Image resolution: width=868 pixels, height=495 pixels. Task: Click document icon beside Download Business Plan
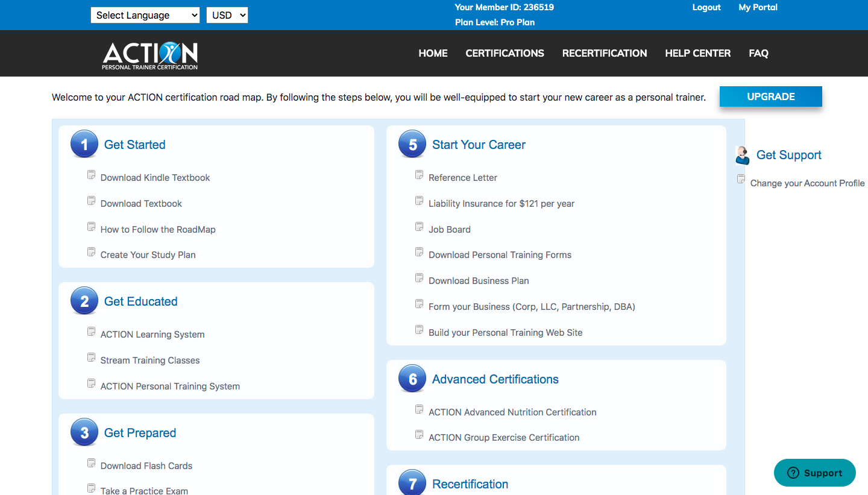pos(419,278)
